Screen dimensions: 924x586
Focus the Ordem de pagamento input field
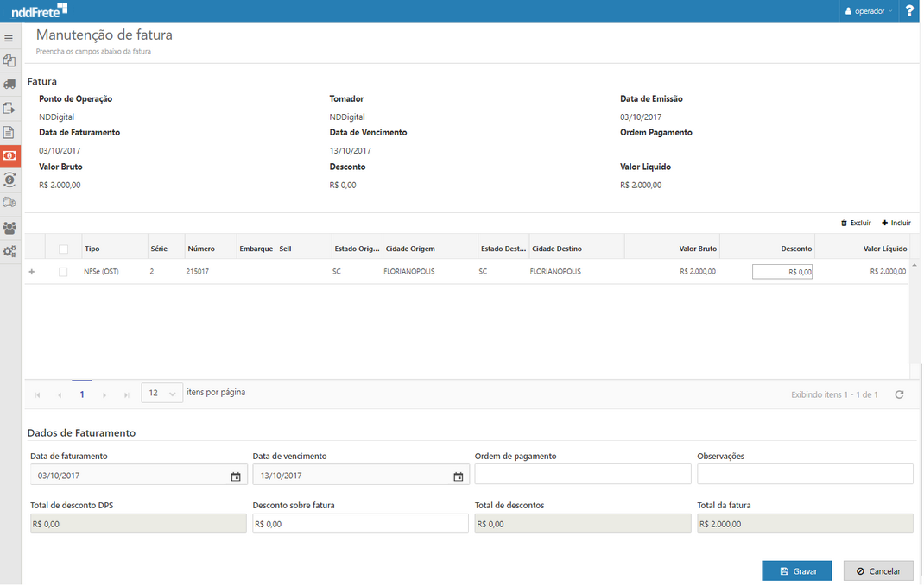pyautogui.click(x=583, y=475)
